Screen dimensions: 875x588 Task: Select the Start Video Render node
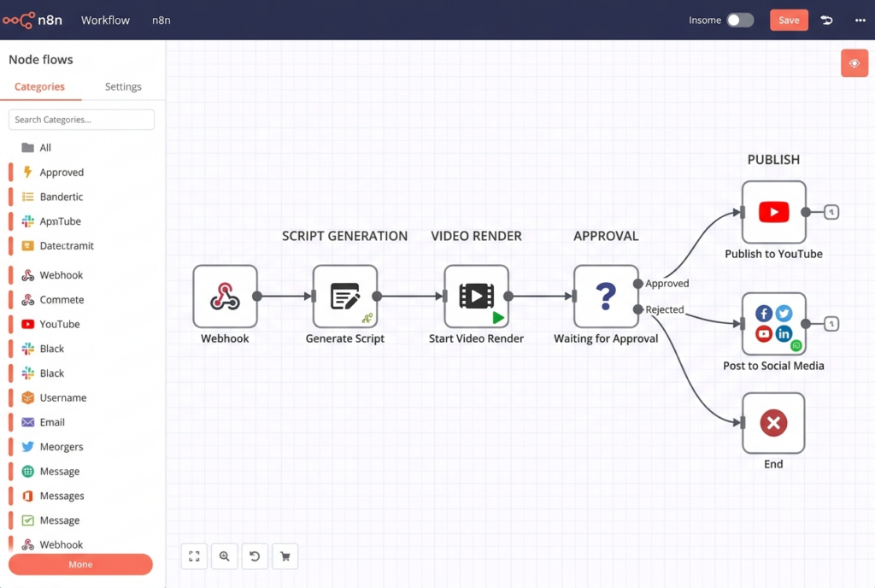click(476, 297)
